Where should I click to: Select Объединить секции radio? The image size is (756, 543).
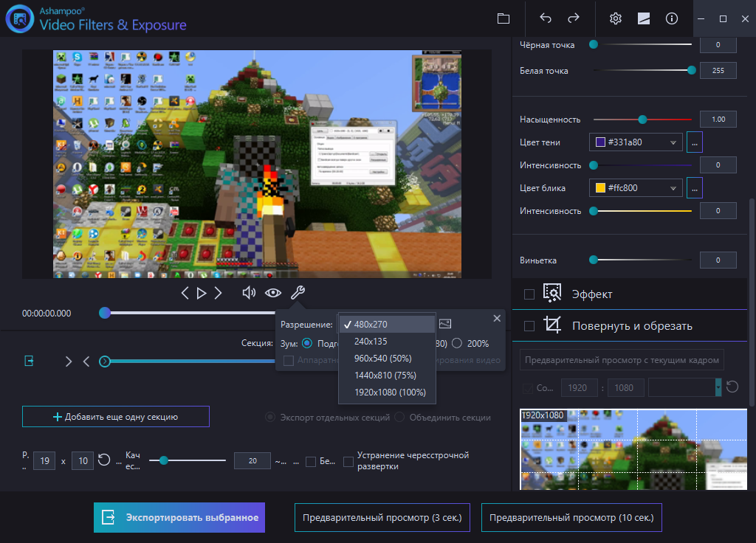pyautogui.click(x=399, y=418)
